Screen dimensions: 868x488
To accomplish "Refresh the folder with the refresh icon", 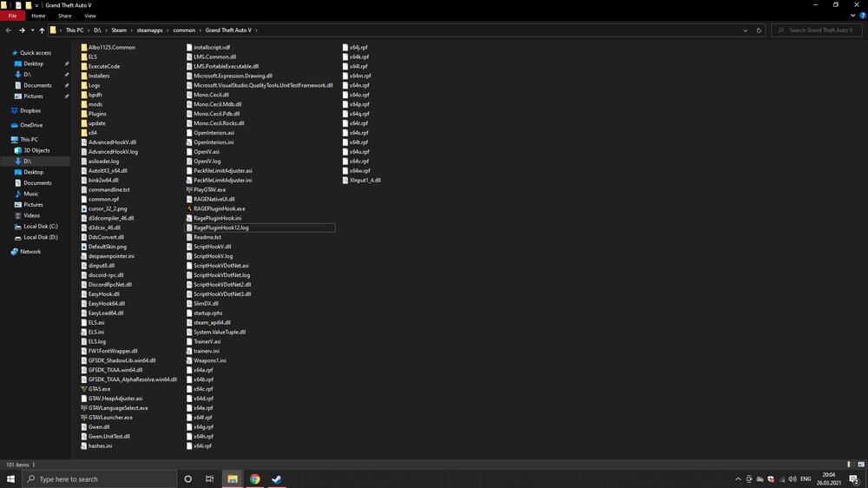I will pos(759,30).
